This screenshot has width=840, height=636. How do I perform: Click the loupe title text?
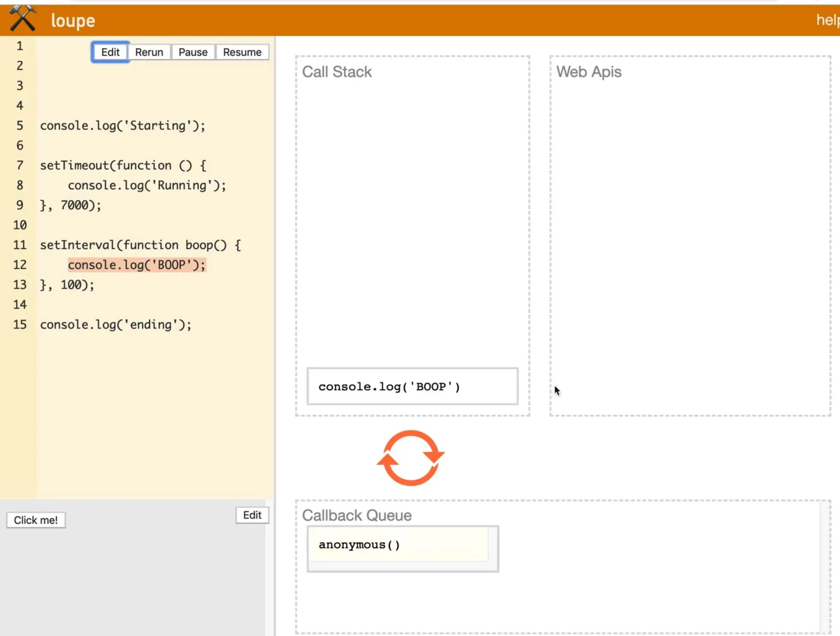[73, 21]
